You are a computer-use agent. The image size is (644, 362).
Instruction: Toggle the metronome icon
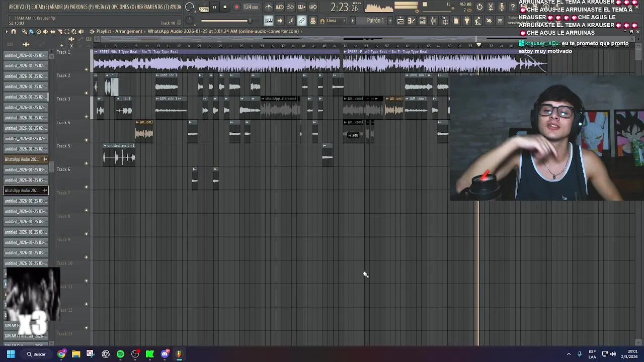tap(269, 7)
